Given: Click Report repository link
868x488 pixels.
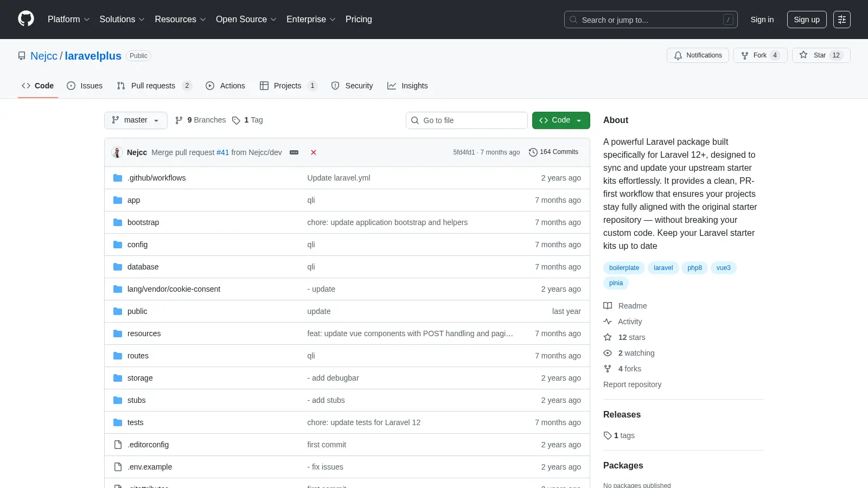Looking at the screenshot, I should coord(632,384).
